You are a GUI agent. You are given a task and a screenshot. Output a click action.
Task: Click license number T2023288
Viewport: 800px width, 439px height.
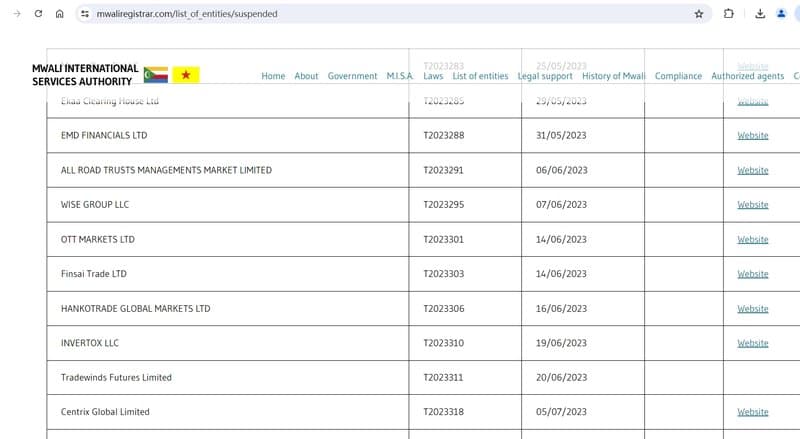(x=444, y=135)
